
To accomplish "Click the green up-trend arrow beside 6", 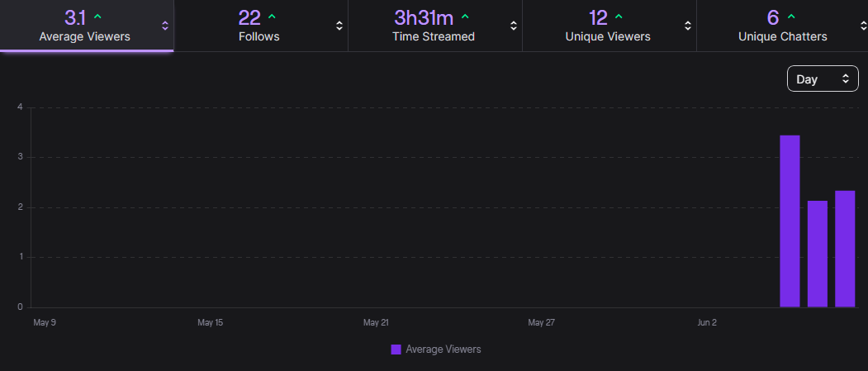I will click(x=792, y=17).
